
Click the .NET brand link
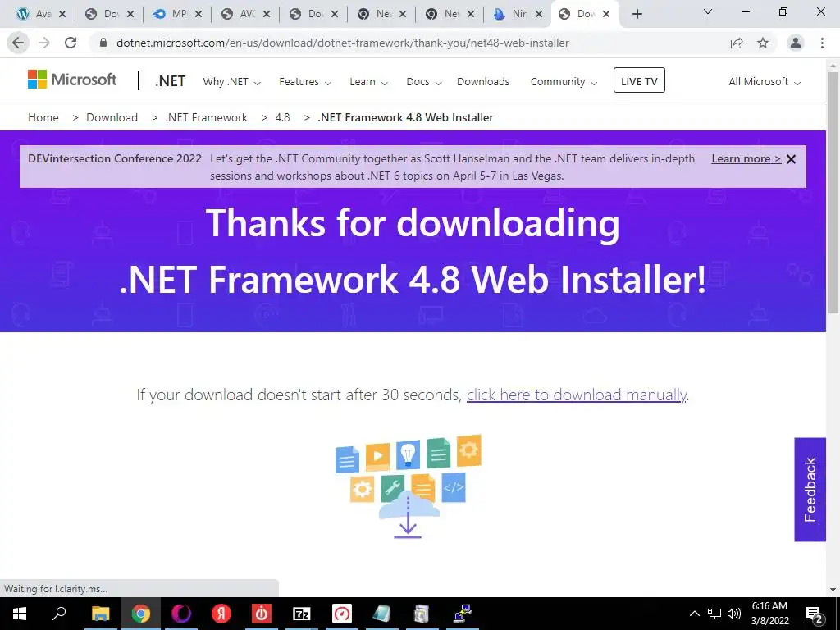(171, 81)
